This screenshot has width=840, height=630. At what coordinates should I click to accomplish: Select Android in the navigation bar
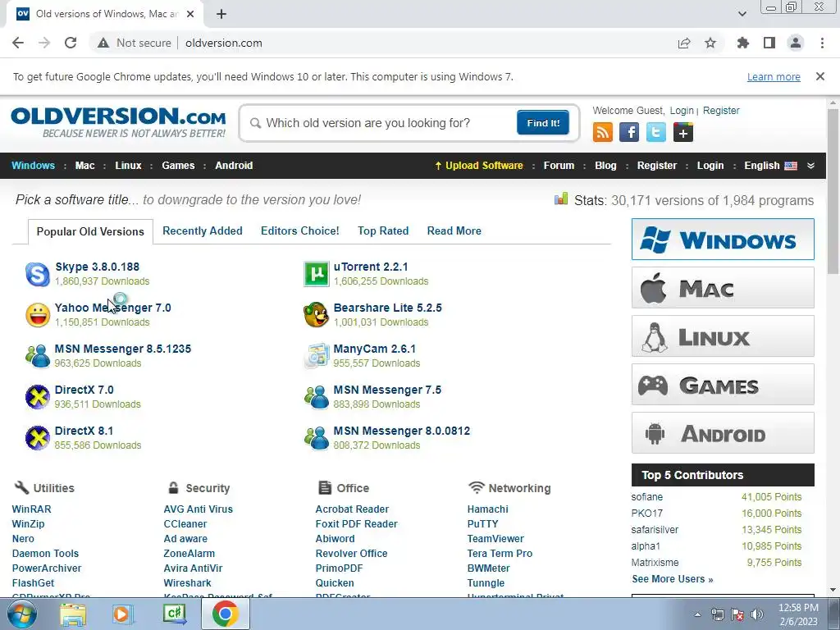click(234, 166)
